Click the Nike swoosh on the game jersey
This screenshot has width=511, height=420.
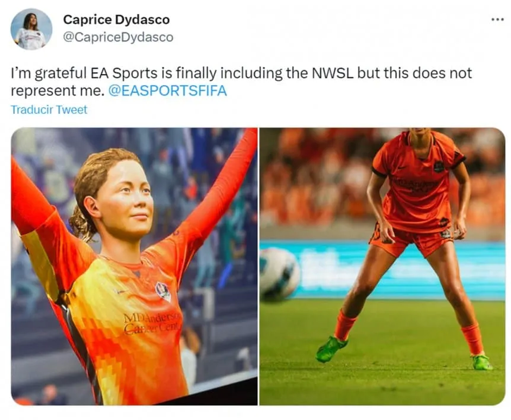point(121,291)
